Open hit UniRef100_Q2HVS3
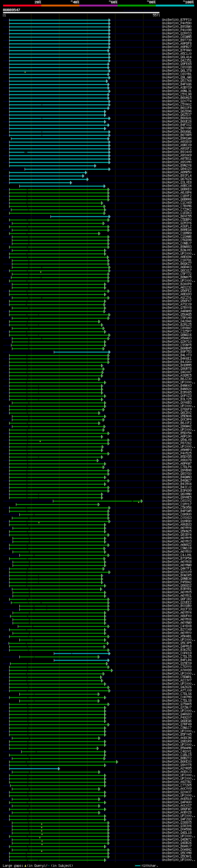197x868 pixels. (x=177, y=33)
